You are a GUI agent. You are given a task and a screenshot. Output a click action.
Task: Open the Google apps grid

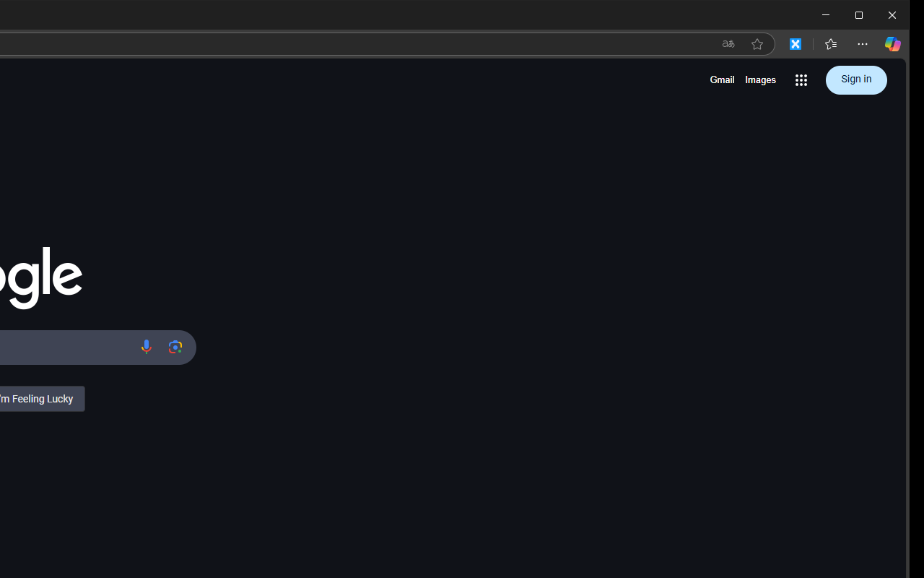click(801, 80)
